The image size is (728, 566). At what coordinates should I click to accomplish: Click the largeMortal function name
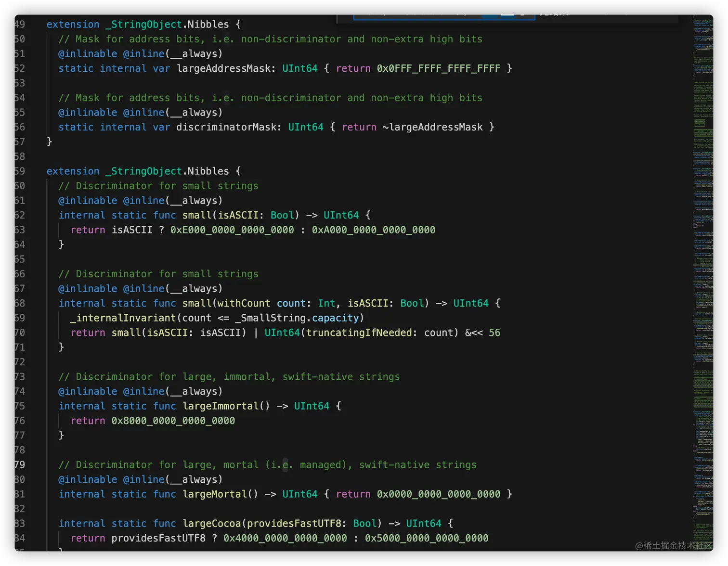(215, 494)
